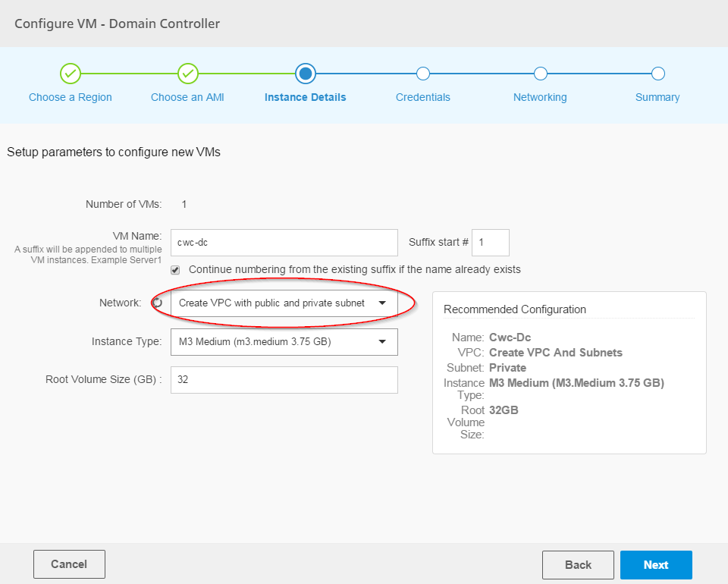Image resolution: width=728 pixels, height=584 pixels.
Task: Jump to the Choose an AMI step
Action: (187, 97)
